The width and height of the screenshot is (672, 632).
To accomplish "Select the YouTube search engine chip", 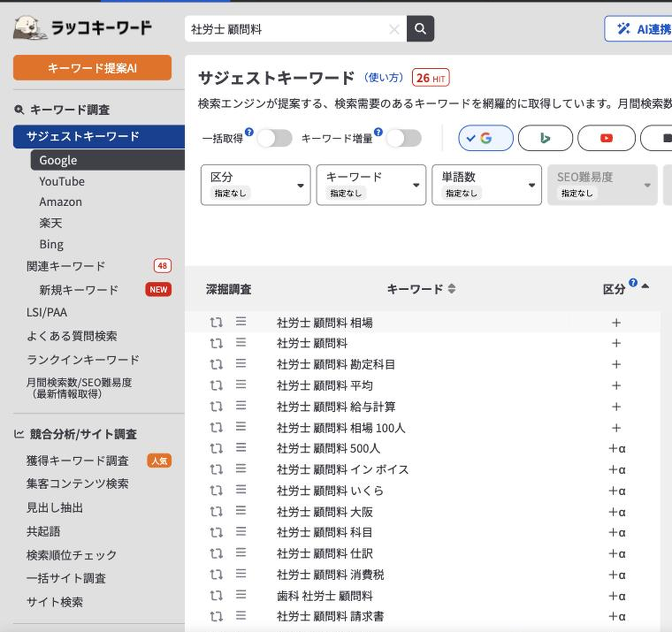I will [x=606, y=138].
